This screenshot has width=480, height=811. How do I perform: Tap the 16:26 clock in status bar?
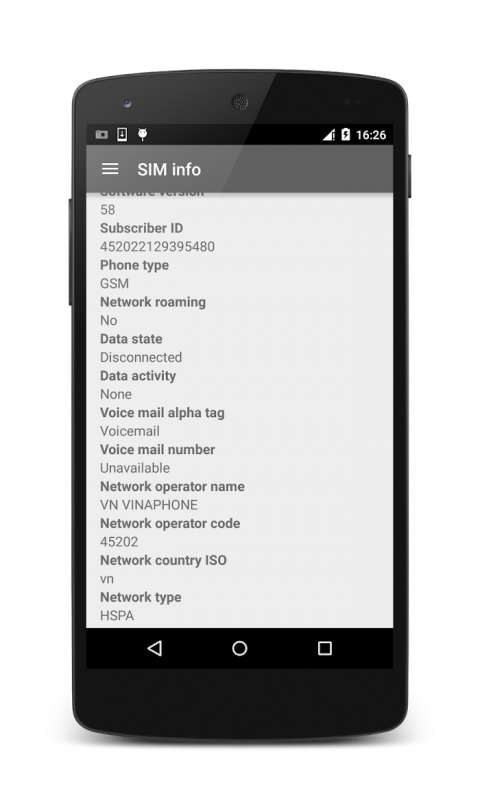[x=371, y=135]
